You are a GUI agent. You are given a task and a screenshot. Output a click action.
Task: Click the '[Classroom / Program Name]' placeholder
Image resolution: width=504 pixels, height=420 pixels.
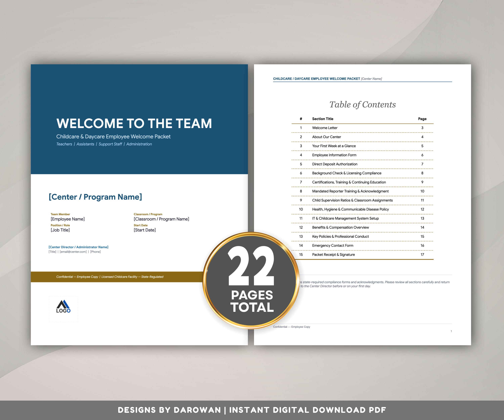pos(161,219)
